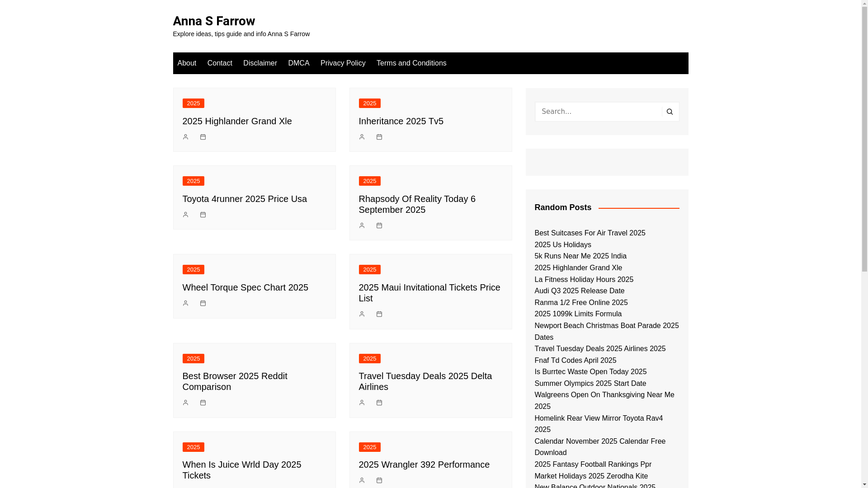Open the About menu item

click(187, 63)
